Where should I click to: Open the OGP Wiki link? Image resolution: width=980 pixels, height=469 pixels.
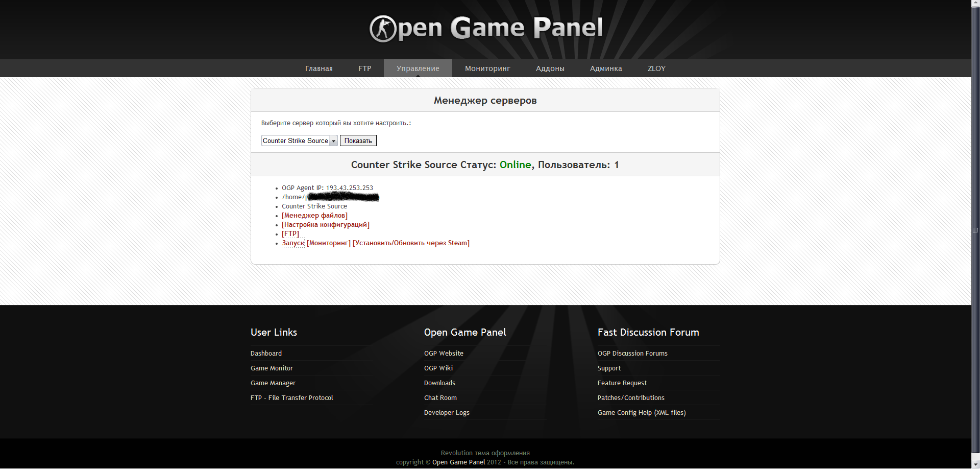pyautogui.click(x=438, y=368)
